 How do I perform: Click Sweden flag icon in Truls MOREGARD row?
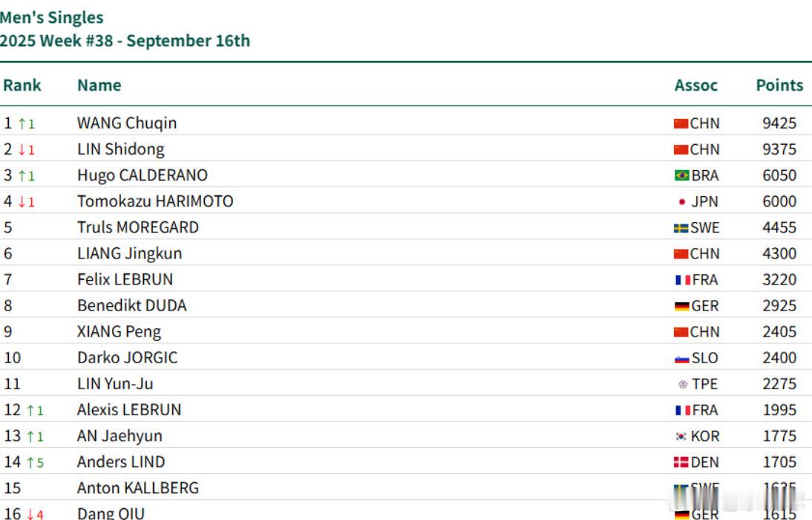point(681,228)
